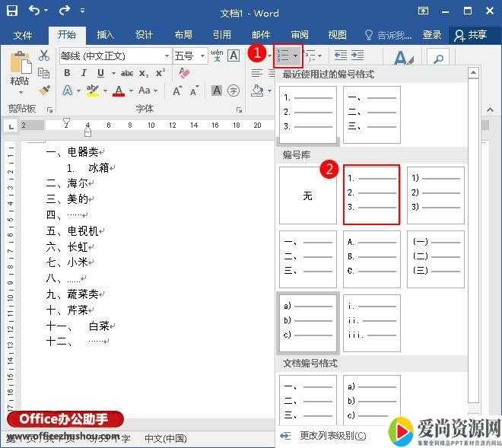Toggle Italic formatting
This screenshot has width=502, height=448.
pyautogui.click(x=84, y=73)
